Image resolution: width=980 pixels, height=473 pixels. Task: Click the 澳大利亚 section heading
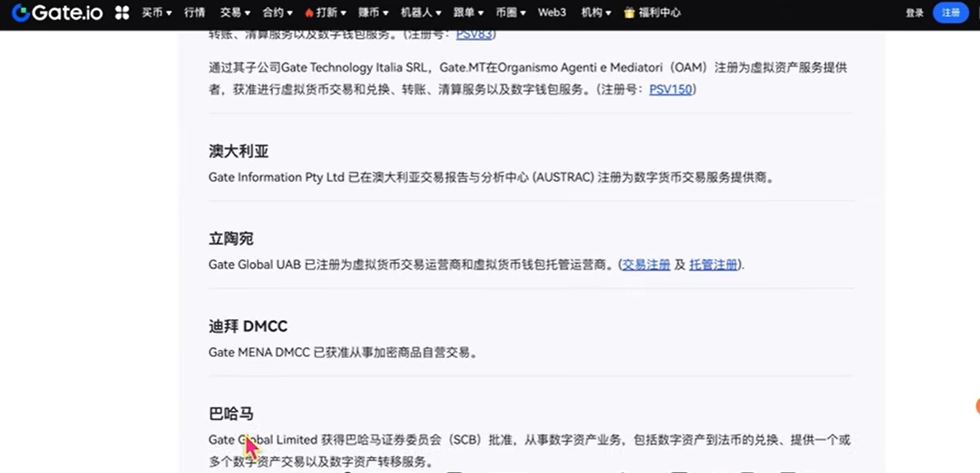tap(239, 151)
